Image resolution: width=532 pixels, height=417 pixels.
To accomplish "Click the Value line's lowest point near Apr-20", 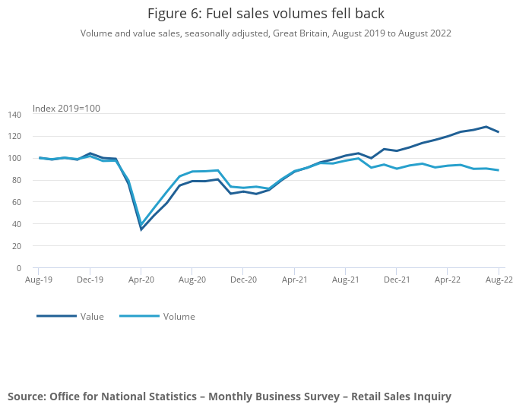I will tap(141, 229).
